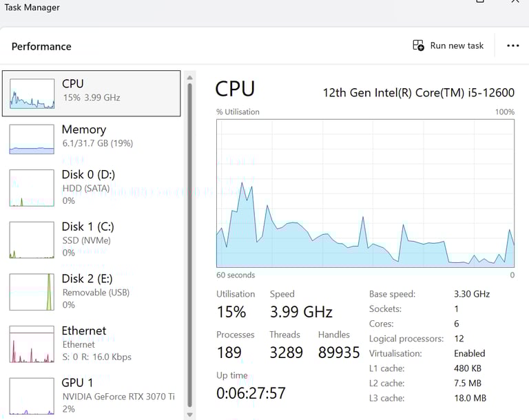This screenshot has width=529, height=420.
Task: Select the Memory usage thumbnail graph
Action: [32, 139]
